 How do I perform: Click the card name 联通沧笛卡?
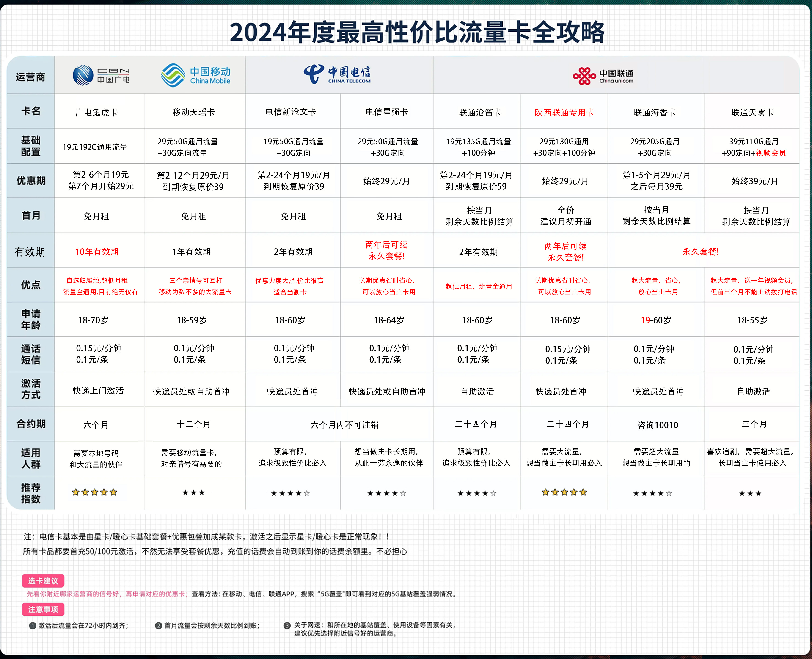(x=480, y=112)
